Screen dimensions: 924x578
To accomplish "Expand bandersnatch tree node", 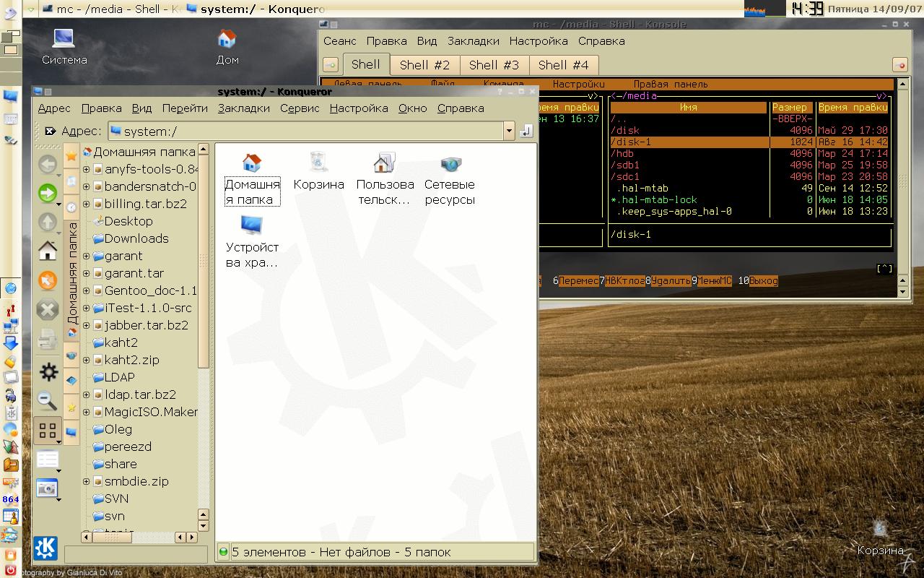I will click(86, 186).
